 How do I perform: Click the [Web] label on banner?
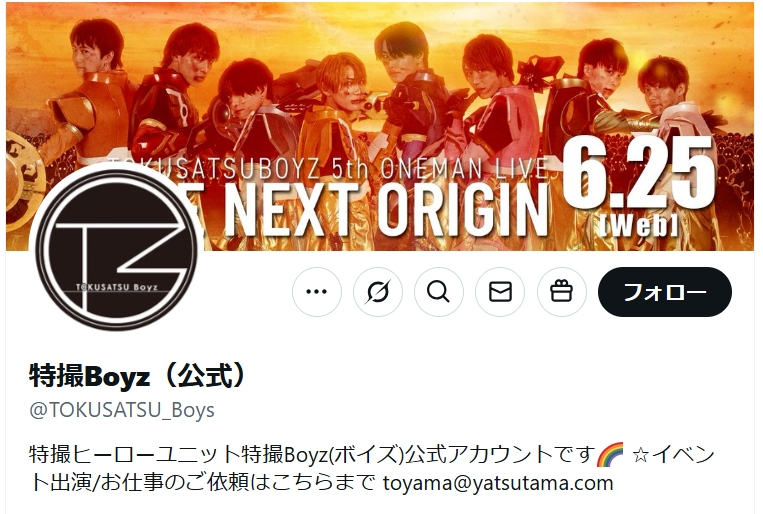638,225
